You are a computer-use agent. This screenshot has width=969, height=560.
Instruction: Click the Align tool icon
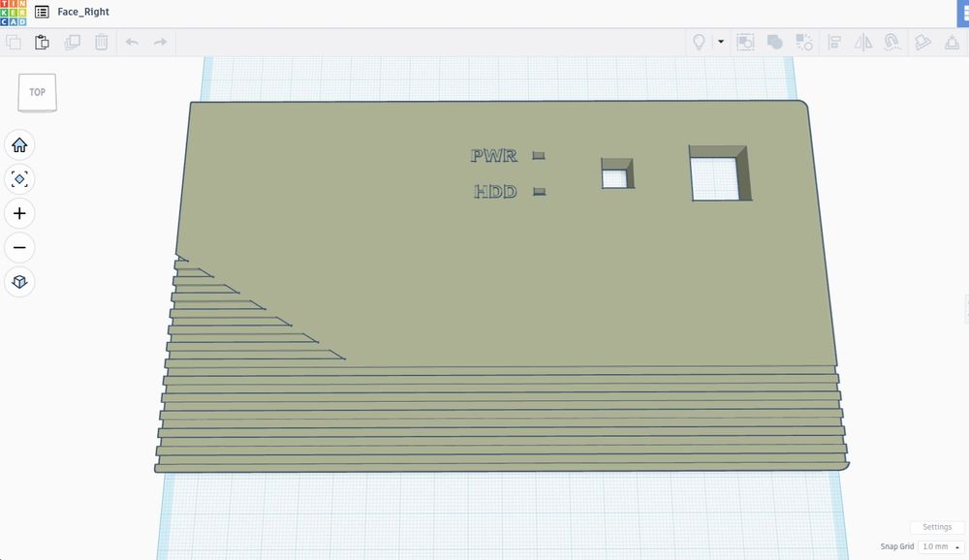pos(834,42)
